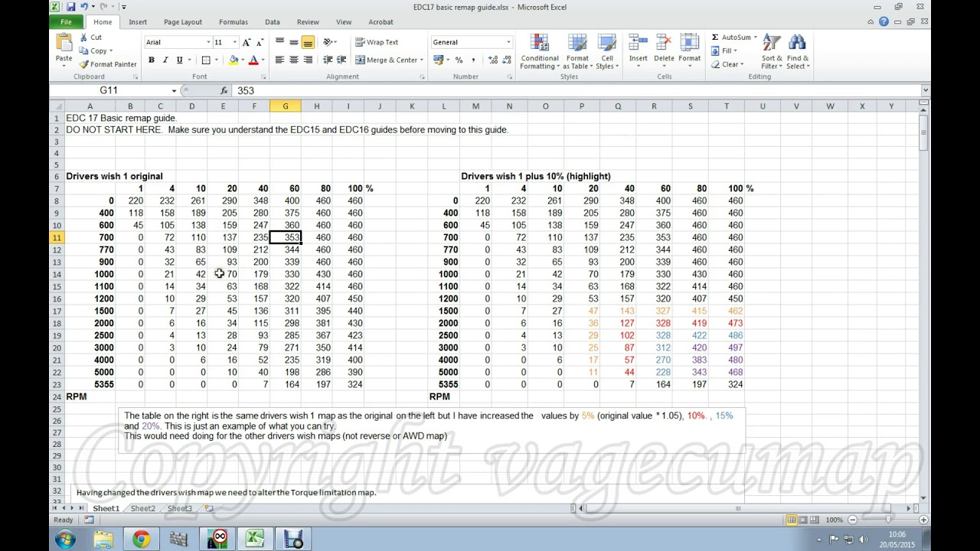This screenshot has height=551, width=980.
Task: Toggle Italic formatting
Action: [165, 60]
